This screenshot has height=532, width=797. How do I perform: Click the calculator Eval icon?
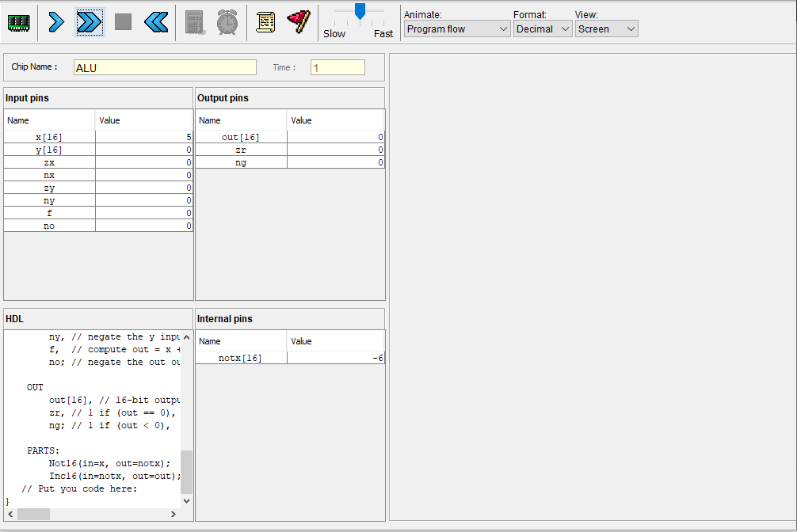click(195, 22)
